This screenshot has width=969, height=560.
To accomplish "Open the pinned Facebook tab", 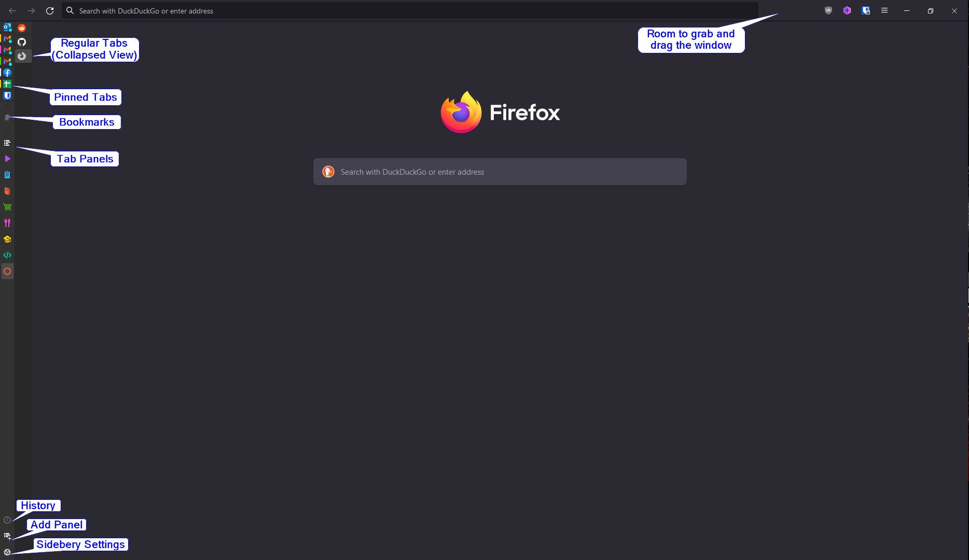I will click(x=7, y=73).
